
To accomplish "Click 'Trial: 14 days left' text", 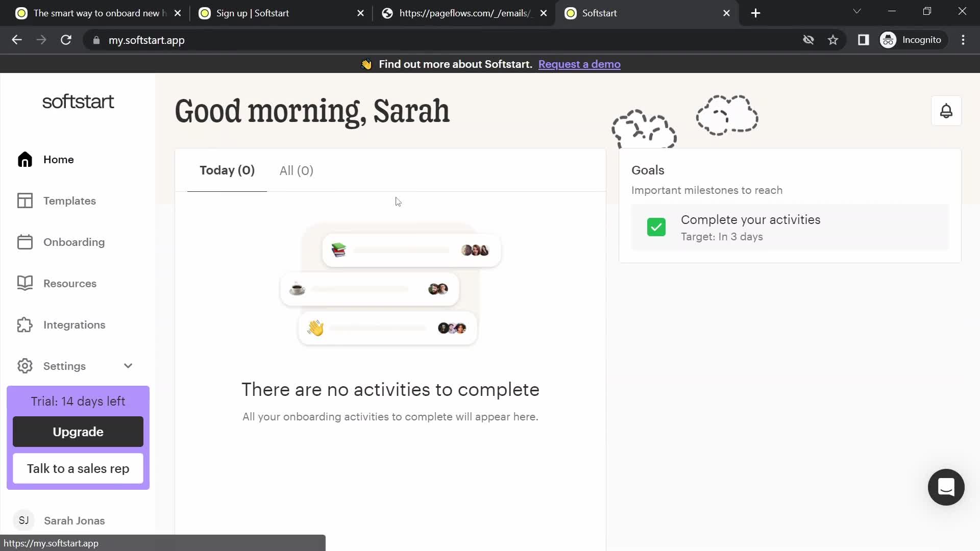I will pos(78,402).
